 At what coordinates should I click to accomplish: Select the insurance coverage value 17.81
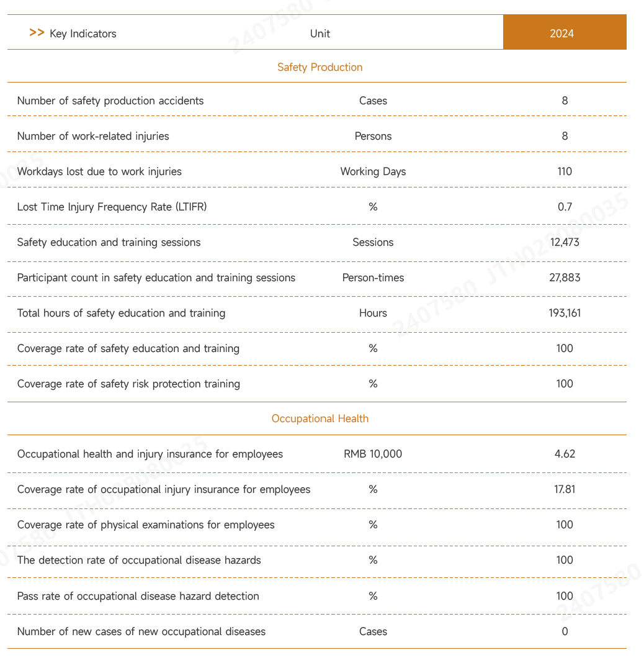pos(565,489)
